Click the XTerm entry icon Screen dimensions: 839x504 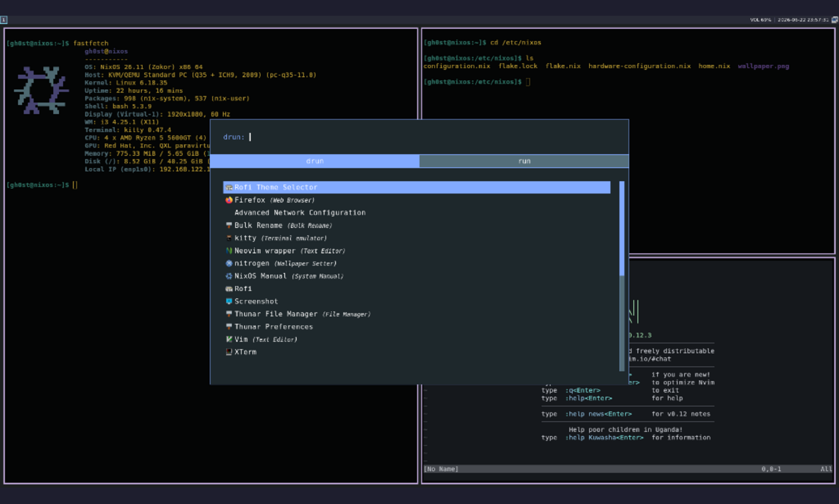point(229,352)
